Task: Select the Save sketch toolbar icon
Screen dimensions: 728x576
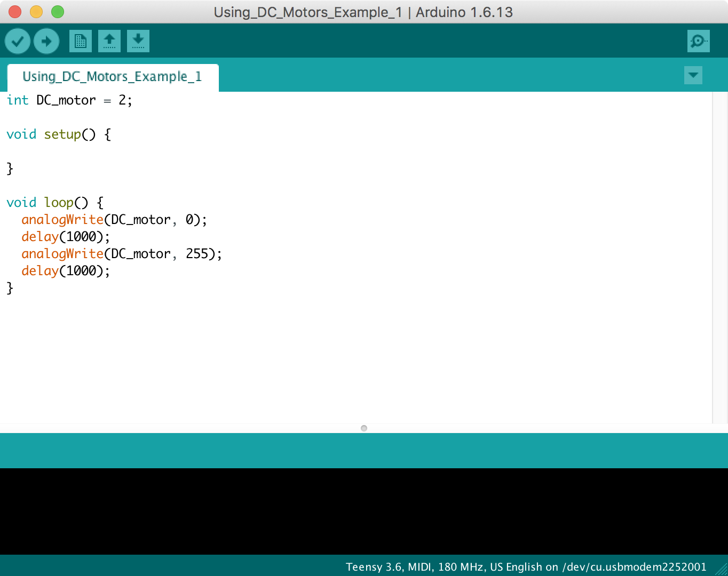Action: [x=138, y=41]
